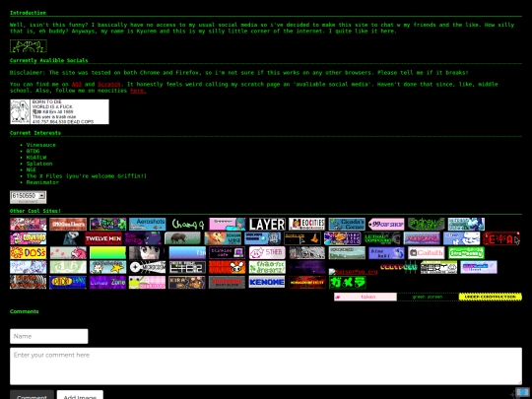Click the green screen blinkie
This screenshot has width=532, height=399.
[x=428, y=297]
